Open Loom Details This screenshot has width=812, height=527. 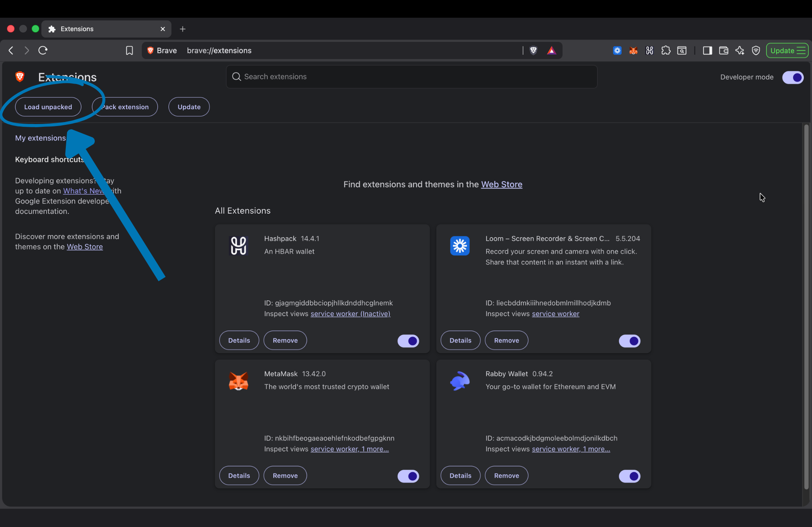[460, 340]
